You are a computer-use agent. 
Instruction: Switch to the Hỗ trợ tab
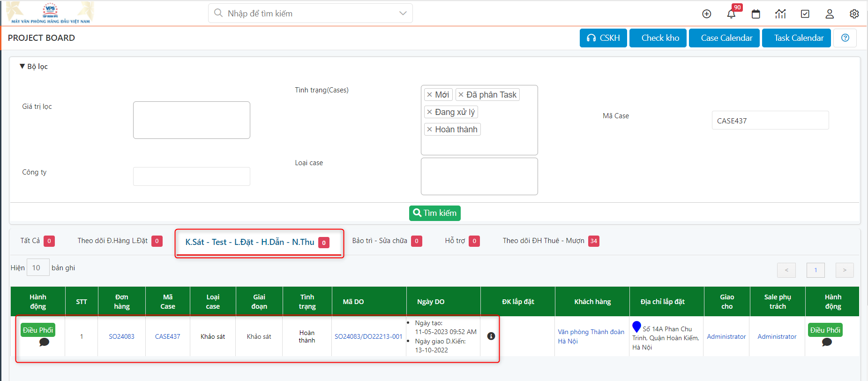462,241
